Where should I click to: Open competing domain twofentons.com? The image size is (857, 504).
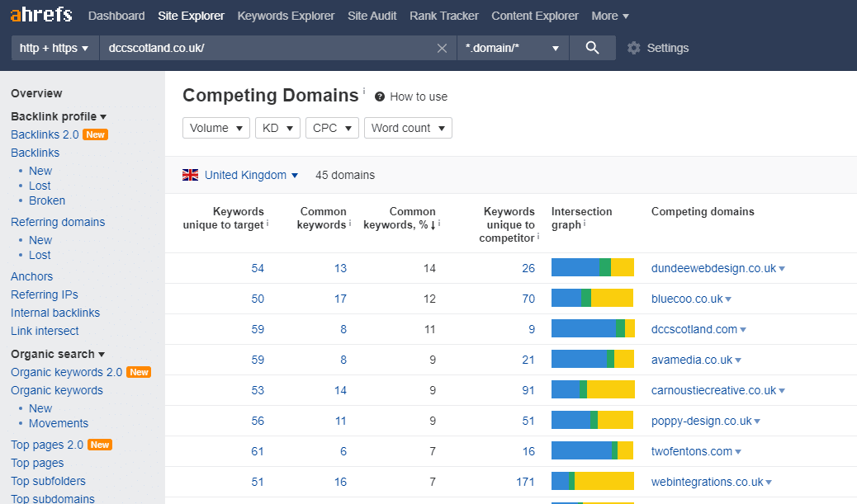point(691,451)
